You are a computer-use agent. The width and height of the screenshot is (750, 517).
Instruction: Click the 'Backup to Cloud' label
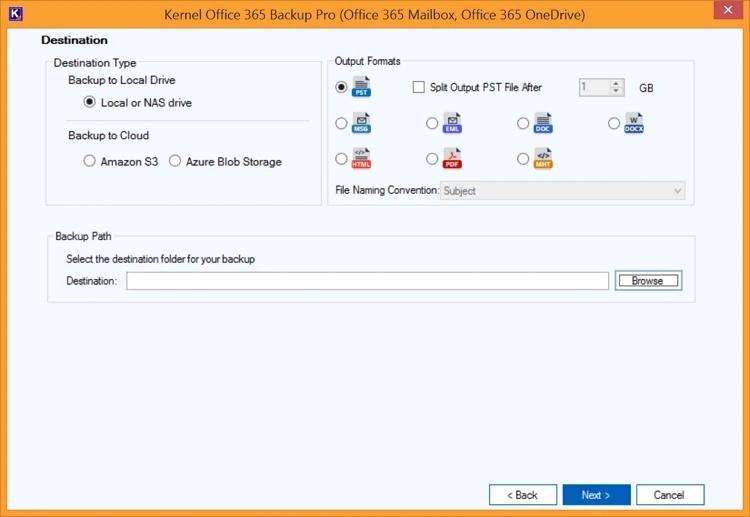[x=109, y=135]
